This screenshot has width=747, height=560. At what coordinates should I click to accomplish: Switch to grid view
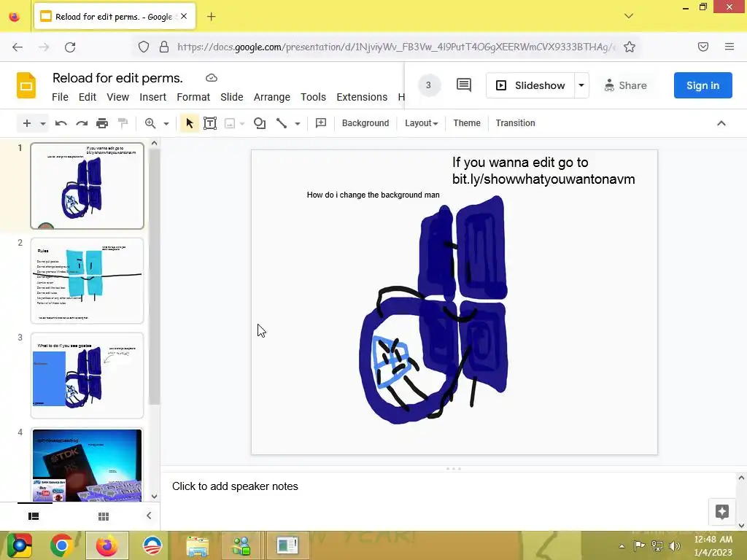pos(104,516)
